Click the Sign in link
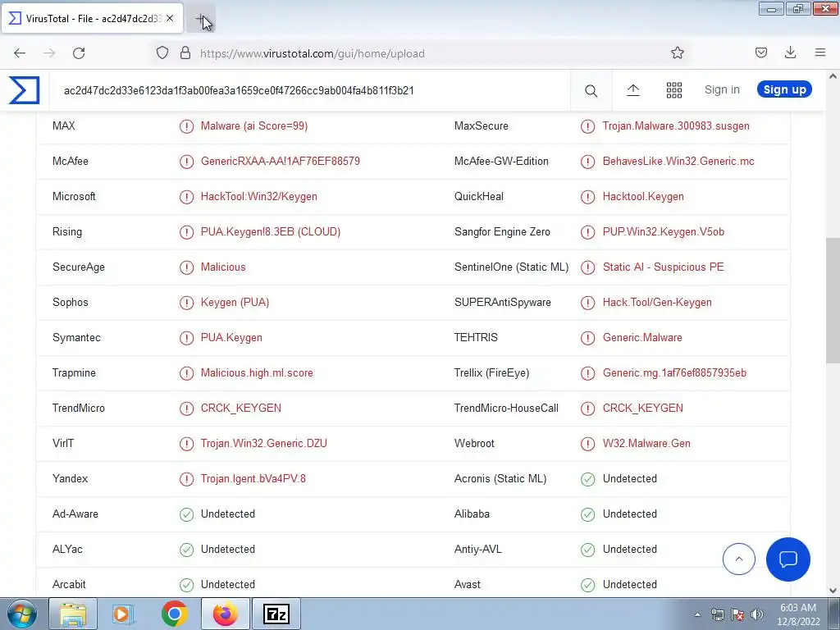The height and width of the screenshot is (630, 840). point(722,89)
